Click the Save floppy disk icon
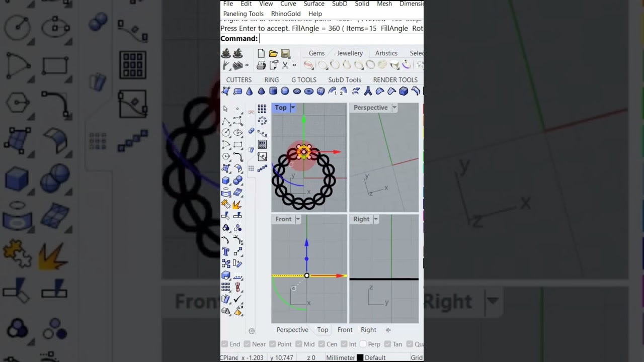Viewport: 644px width, 362px height. click(285, 53)
